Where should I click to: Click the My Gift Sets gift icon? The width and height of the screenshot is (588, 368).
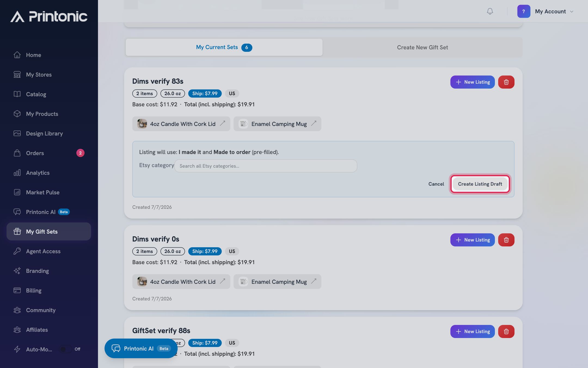point(17,231)
